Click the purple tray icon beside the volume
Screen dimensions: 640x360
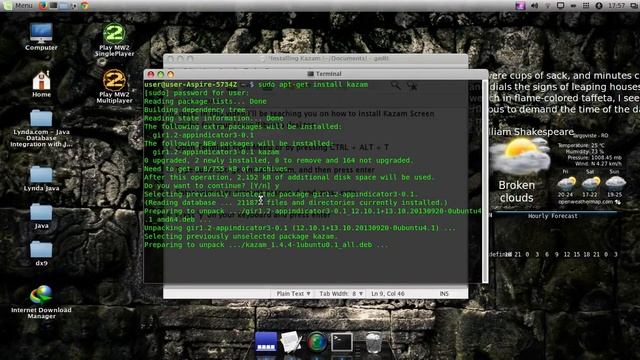(x=520, y=5)
